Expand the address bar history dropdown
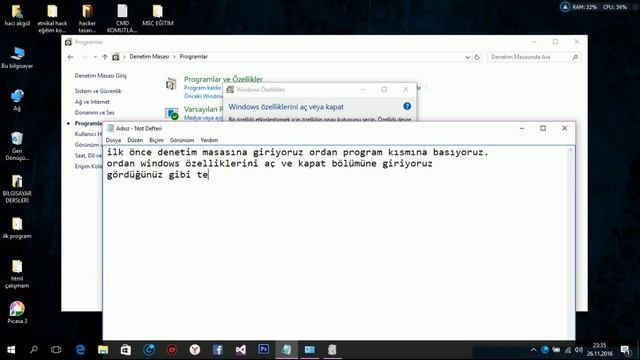The width and height of the screenshot is (640, 360). 467,57
